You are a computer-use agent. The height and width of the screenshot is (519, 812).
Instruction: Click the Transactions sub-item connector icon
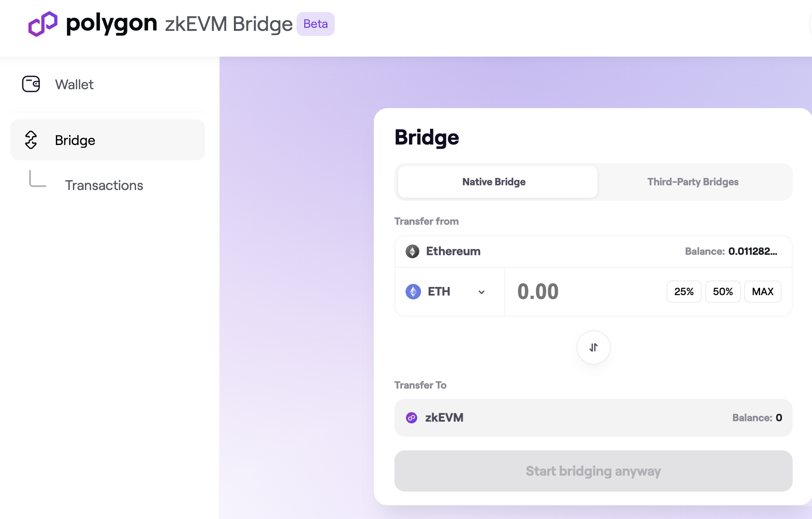pyautogui.click(x=37, y=179)
